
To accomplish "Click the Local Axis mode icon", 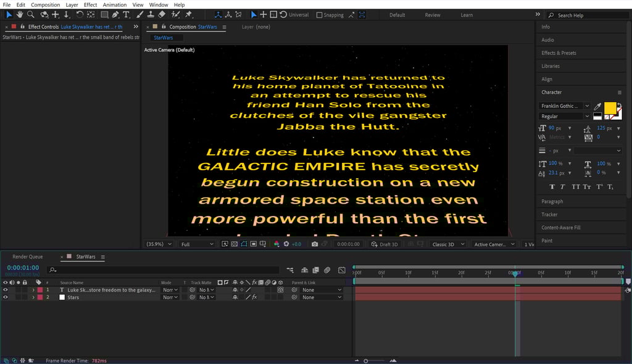I will pos(218,15).
